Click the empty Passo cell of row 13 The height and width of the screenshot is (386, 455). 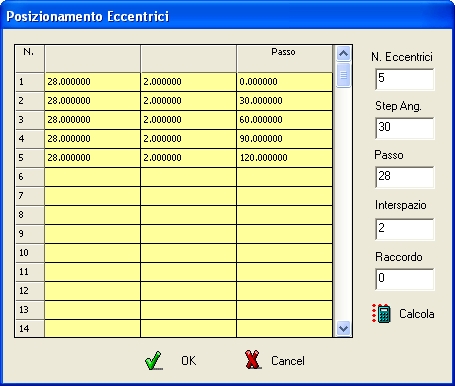click(284, 310)
